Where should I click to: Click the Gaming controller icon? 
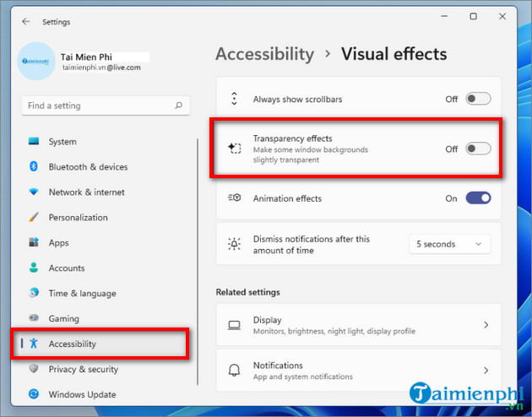[x=34, y=319]
